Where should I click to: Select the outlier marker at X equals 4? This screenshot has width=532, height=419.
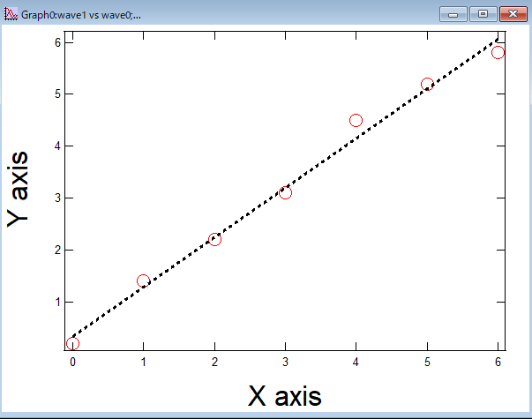[356, 120]
